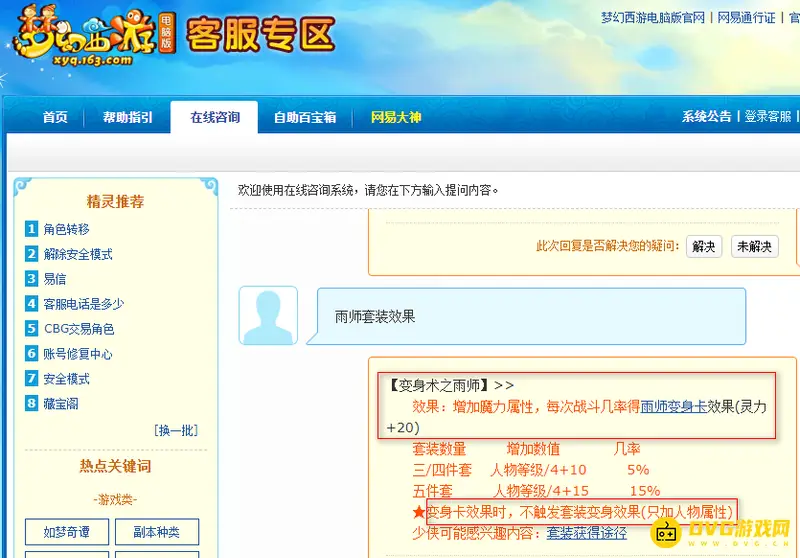
Task: Open recommended item 易信
Action: pos(55,279)
